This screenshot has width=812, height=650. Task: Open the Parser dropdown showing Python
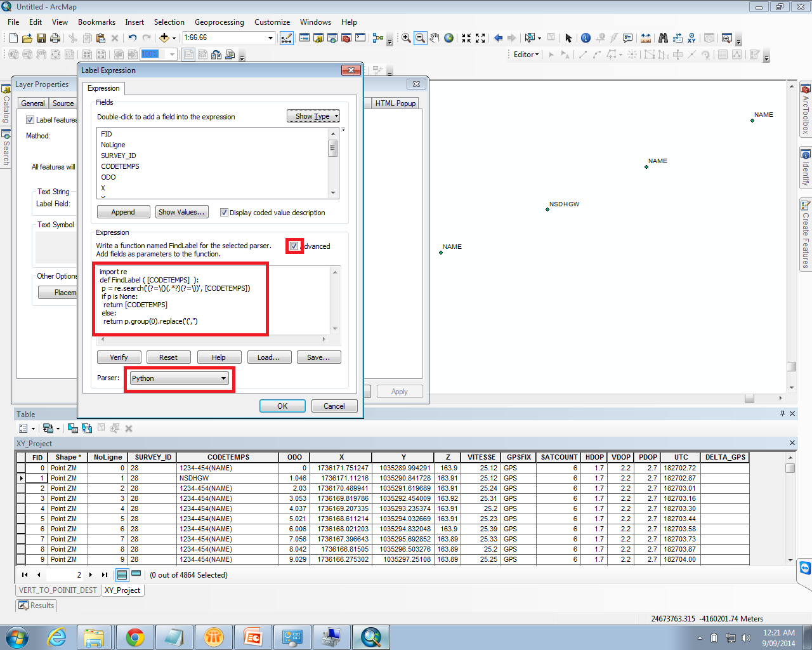[179, 378]
